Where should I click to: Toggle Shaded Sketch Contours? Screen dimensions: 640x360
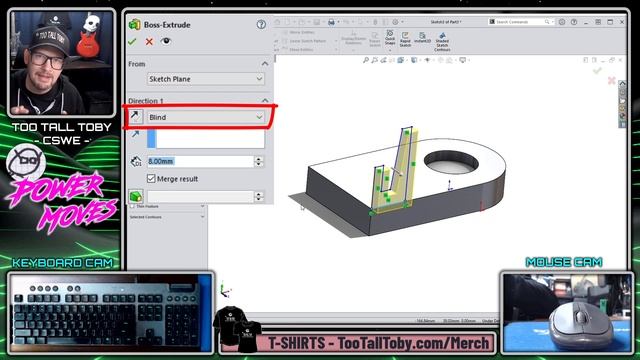tap(442, 42)
